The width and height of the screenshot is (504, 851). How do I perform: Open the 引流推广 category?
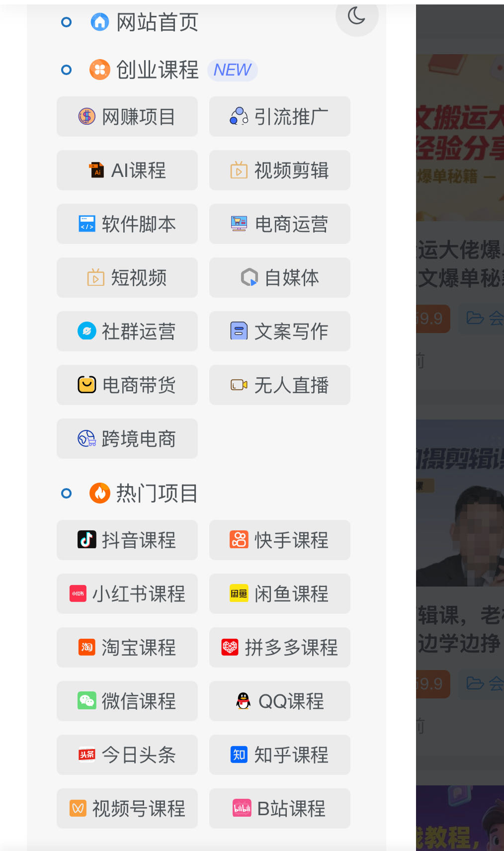click(x=280, y=116)
